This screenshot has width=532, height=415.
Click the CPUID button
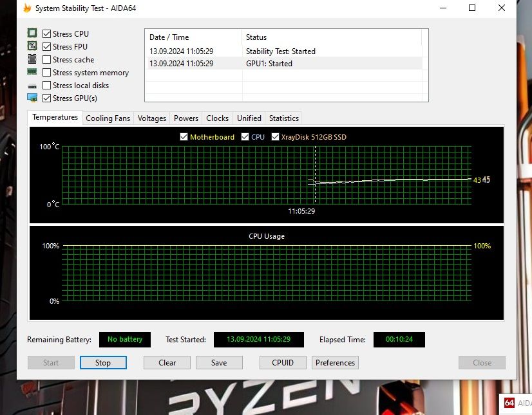283,362
